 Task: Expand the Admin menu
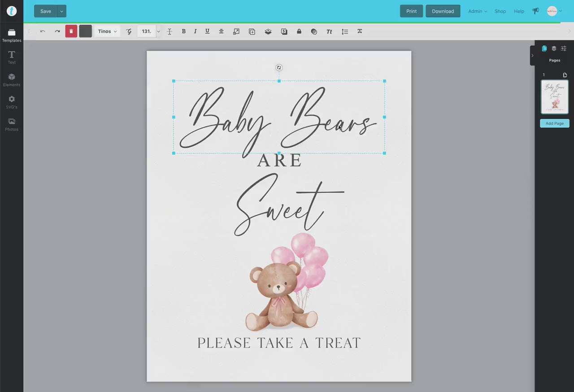coord(478,11)
